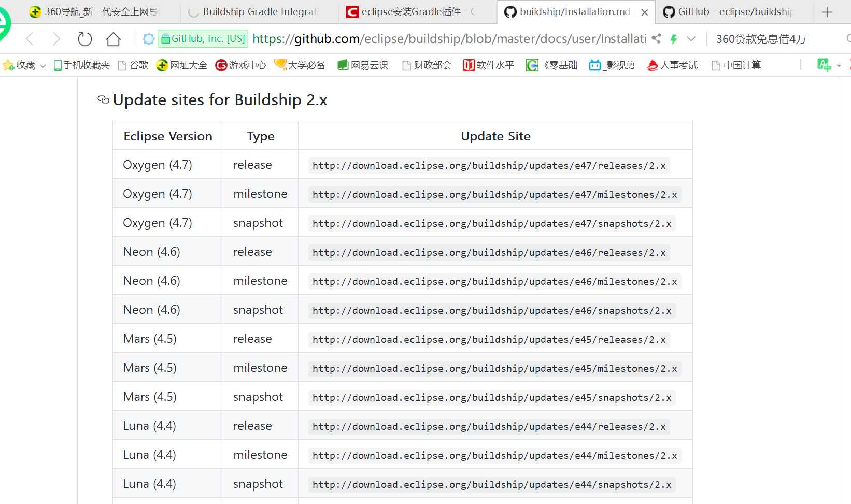Open the 人事考试 bookmark
Screen dimensions: 851x504
[x=672, y=65]
